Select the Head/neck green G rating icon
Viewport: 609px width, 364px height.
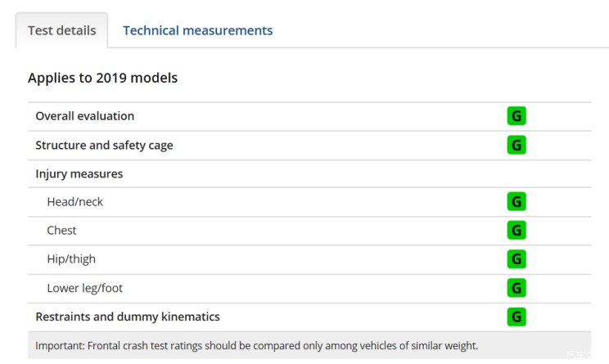[x=517, y=202]
